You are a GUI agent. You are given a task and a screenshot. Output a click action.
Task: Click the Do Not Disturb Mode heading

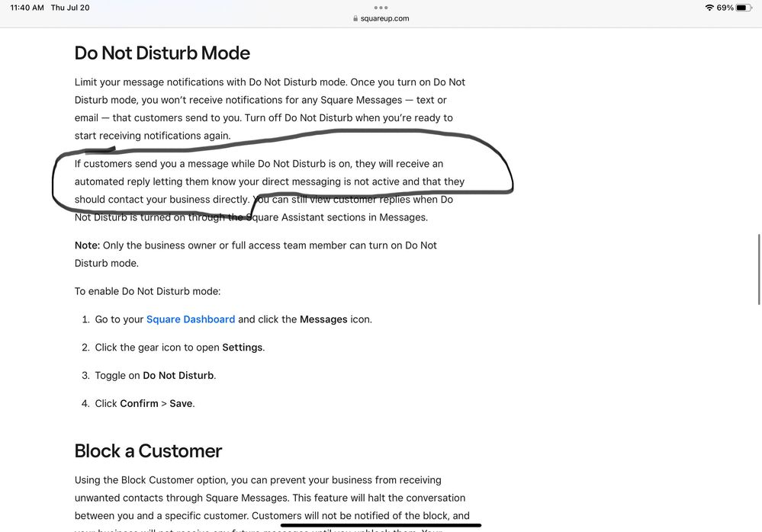pyautogui.click(x=162, y=53)
